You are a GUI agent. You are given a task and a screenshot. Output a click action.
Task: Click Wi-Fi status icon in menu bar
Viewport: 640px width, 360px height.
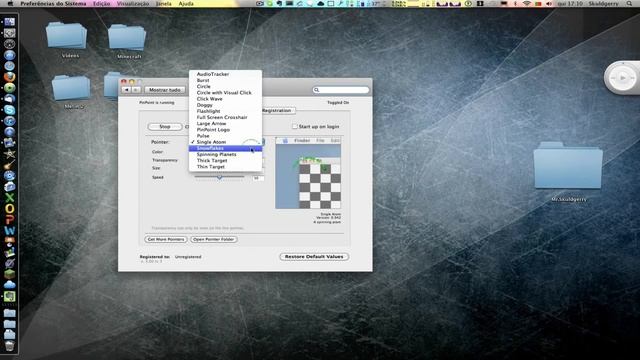click(527, 4)
